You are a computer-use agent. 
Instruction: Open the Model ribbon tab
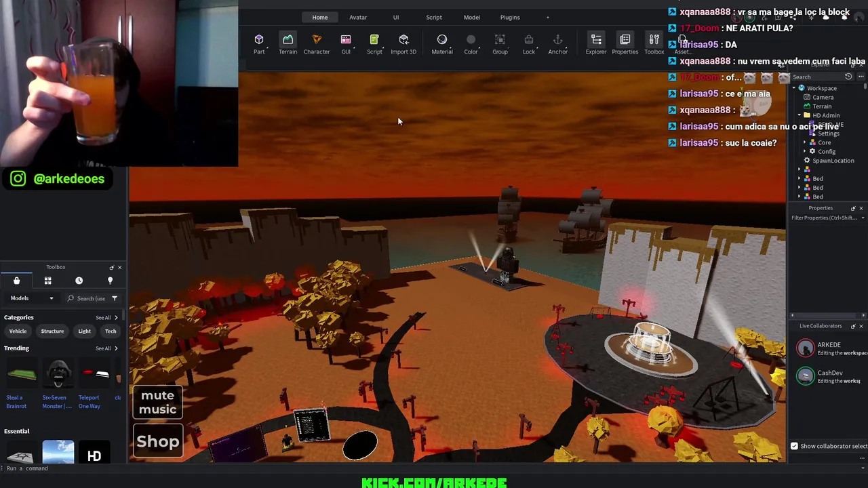tap(472, 17)
